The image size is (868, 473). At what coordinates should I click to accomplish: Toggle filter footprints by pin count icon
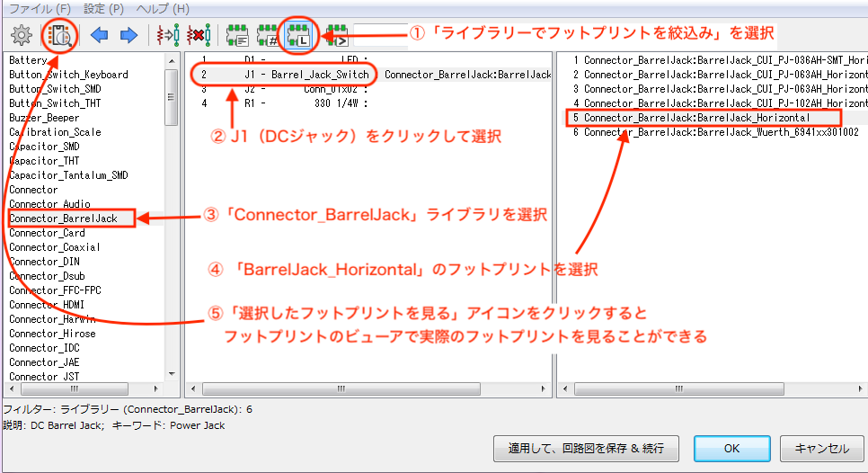coord(268,35)
